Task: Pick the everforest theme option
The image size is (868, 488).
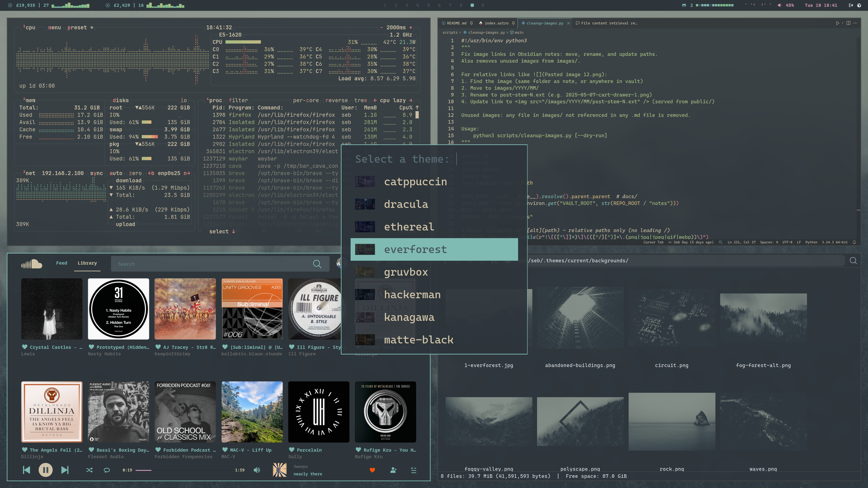Action: point(415,250)
